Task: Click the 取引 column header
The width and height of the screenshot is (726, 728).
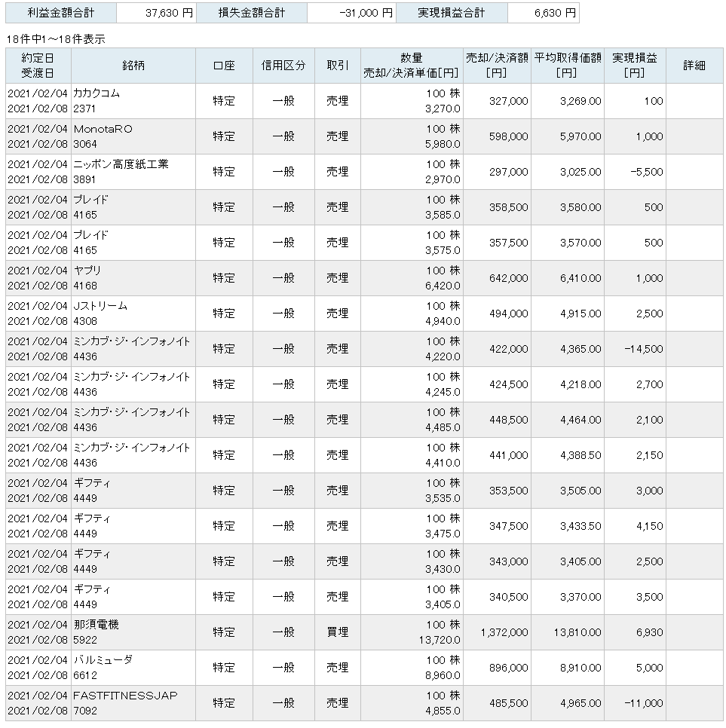Action: coord(338,66)
